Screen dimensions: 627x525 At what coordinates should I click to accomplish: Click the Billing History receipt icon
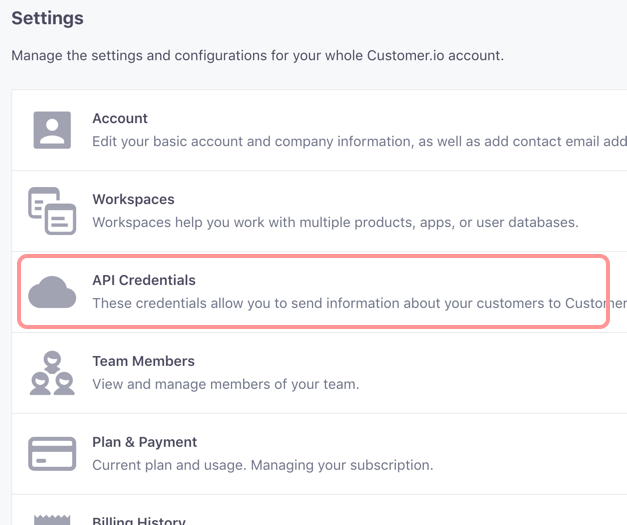[52, 519]
